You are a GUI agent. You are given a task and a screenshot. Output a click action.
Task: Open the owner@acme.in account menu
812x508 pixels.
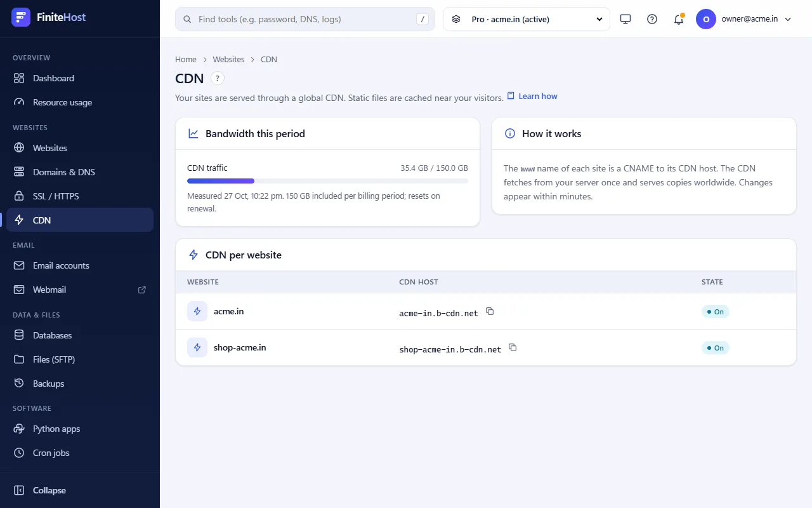[x=744, y=19]
